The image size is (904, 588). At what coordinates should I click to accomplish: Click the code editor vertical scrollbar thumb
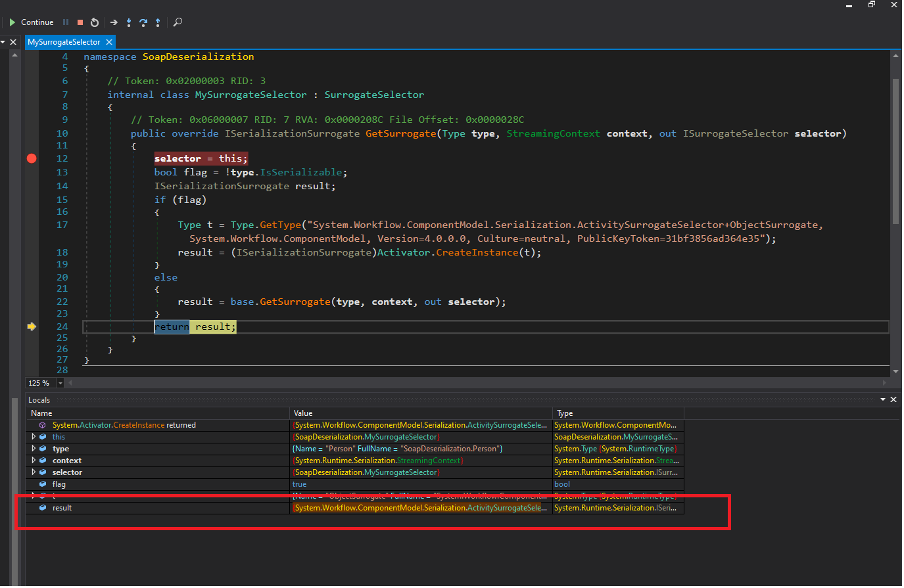point(895,151)
